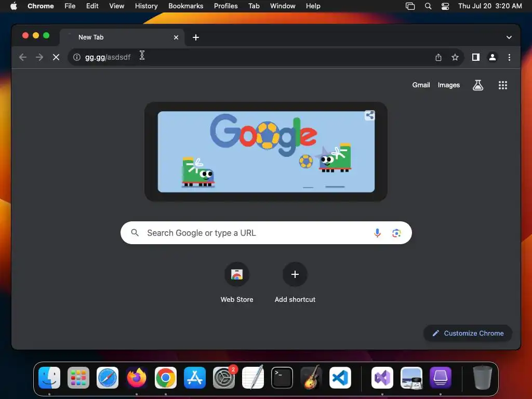Open the Bookmarks menu
The image size is (532, 399).
coord(185,6)
